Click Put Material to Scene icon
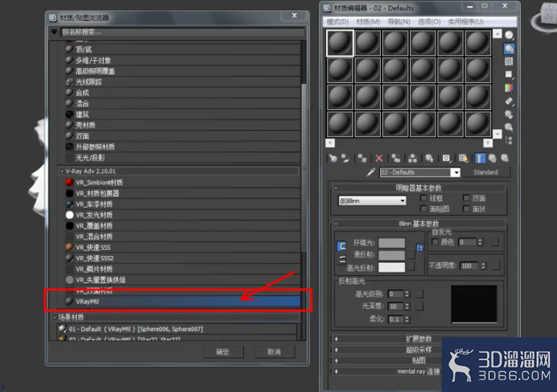 pos(345,158)
